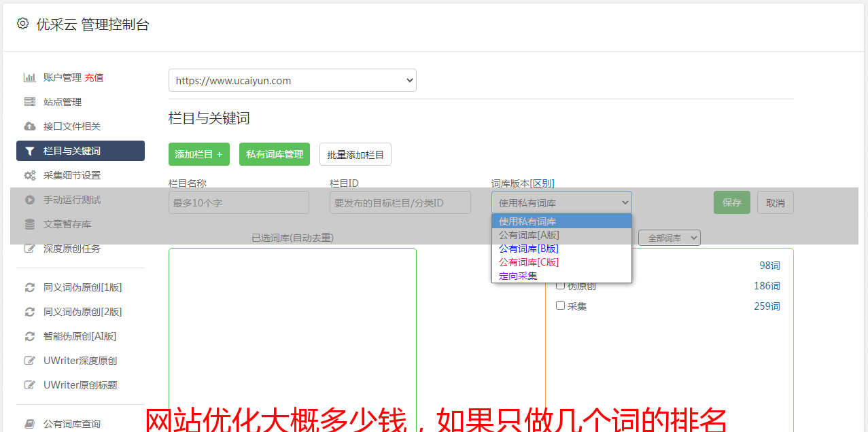
Task: Click the 259词 count
Action: point(767,306)
